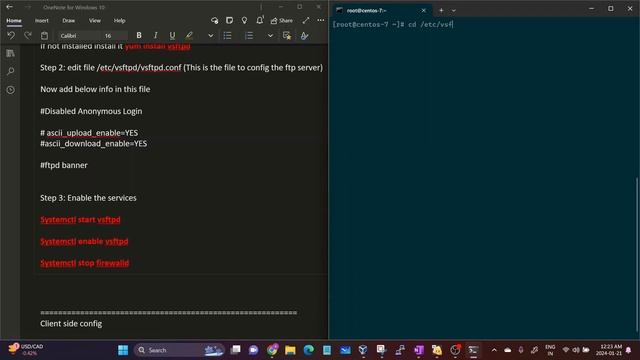Image resolution: width=640 pixels, height=360 pixels.
Task: Expand more font formatting options
Action: pos(211,36)
